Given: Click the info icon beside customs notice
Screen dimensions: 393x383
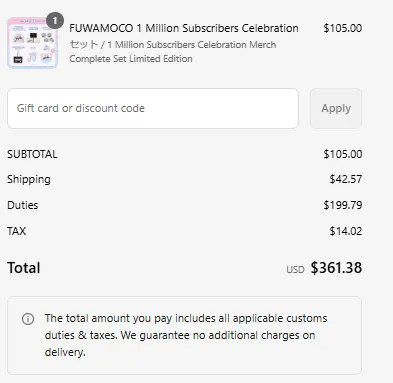Looking at the screenshot, I should (28, 319).
